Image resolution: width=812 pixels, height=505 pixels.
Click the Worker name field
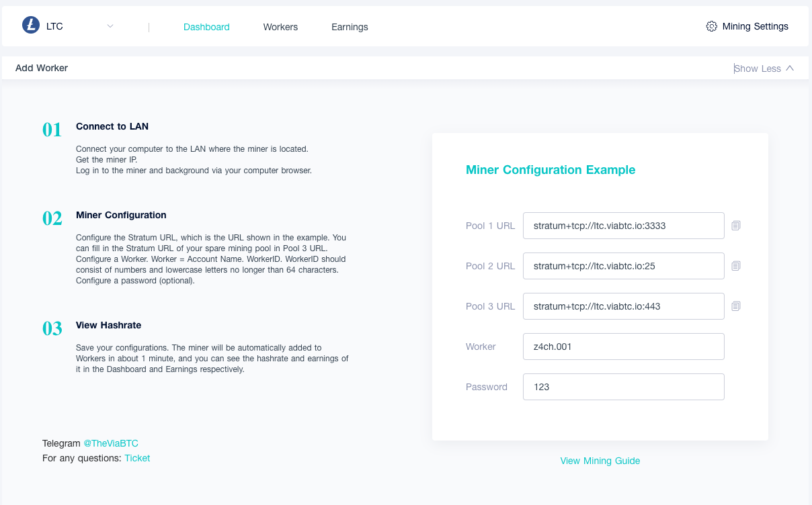pyautogui.click(x=623, y=347)
